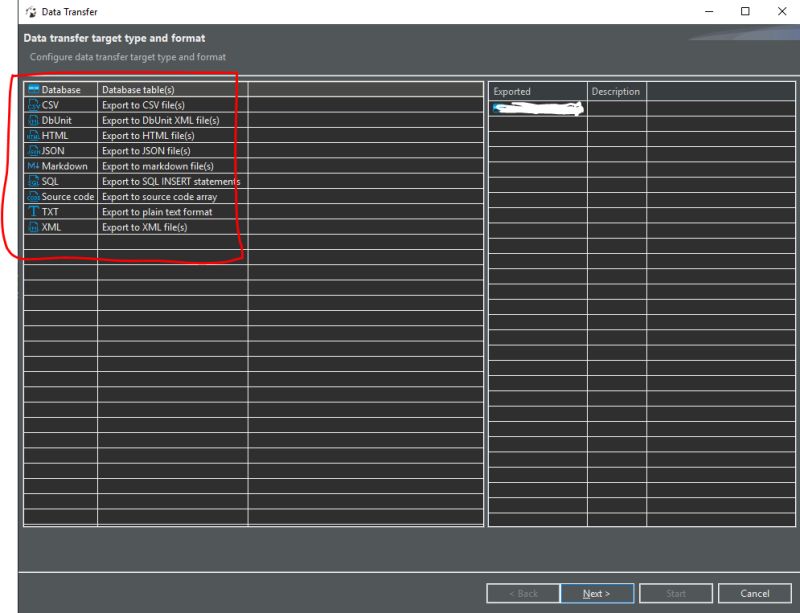800x613 pixels.
Task: Select the Source code export icon
Action: (33, 196)
